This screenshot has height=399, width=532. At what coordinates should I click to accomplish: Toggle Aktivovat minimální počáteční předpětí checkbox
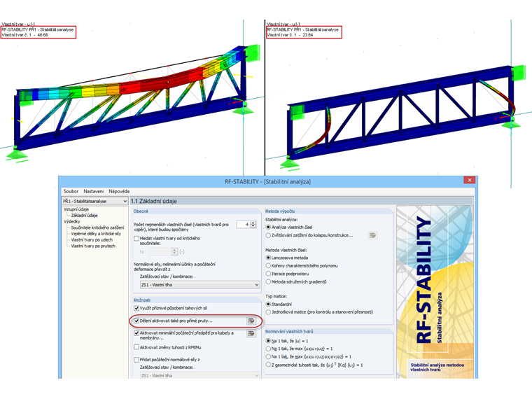tap(136, 333)
